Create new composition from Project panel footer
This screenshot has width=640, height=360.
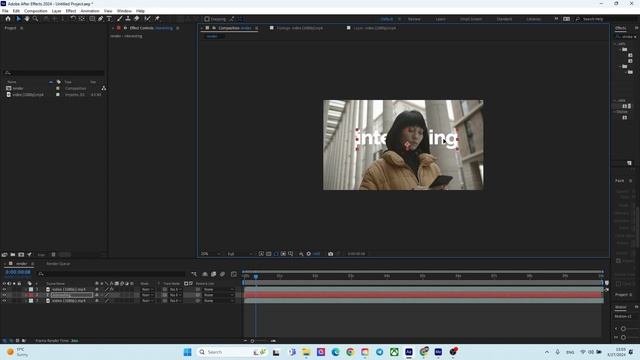coord(21,255)
